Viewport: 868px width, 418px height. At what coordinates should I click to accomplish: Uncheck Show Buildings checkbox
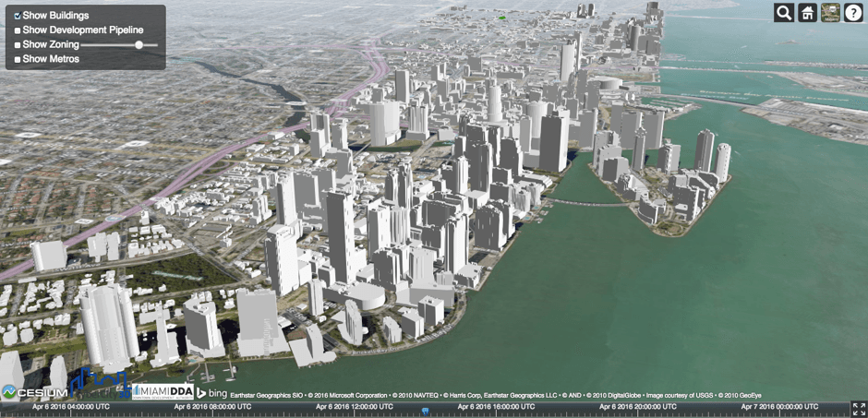click(18, 16)
